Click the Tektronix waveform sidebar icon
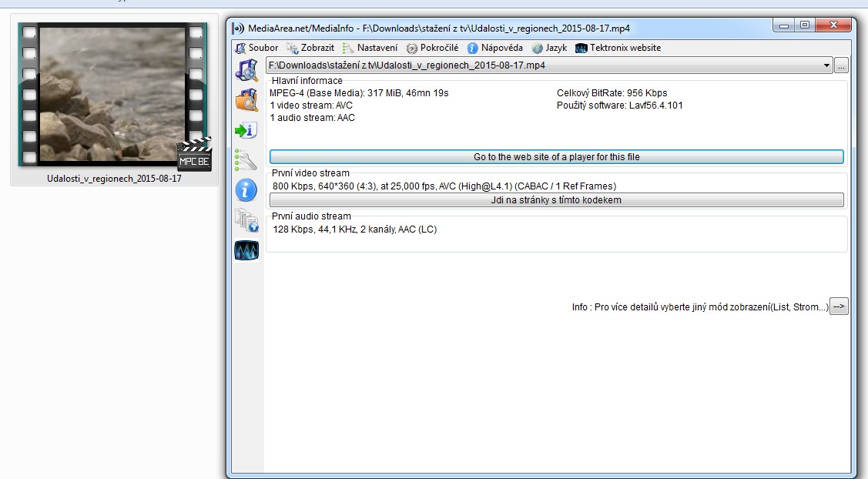The height and width of the screenshot is (479, 868). [x=246, y=250]
